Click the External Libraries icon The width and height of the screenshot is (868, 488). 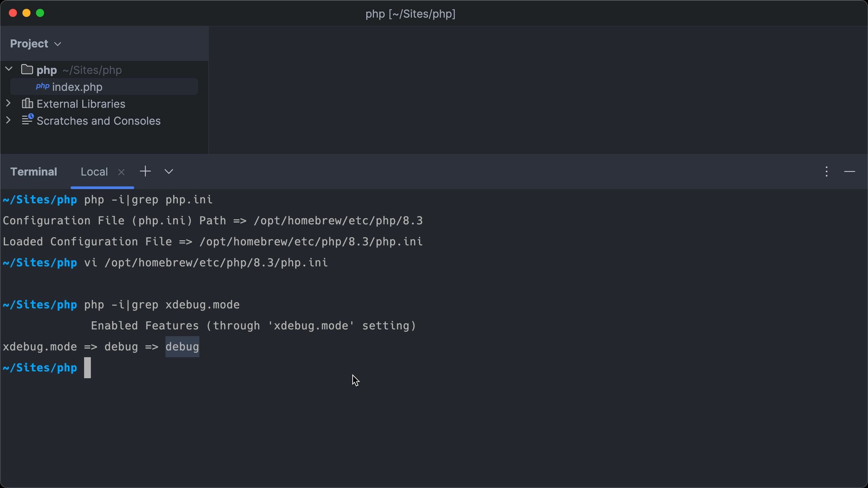coord(27,103)
